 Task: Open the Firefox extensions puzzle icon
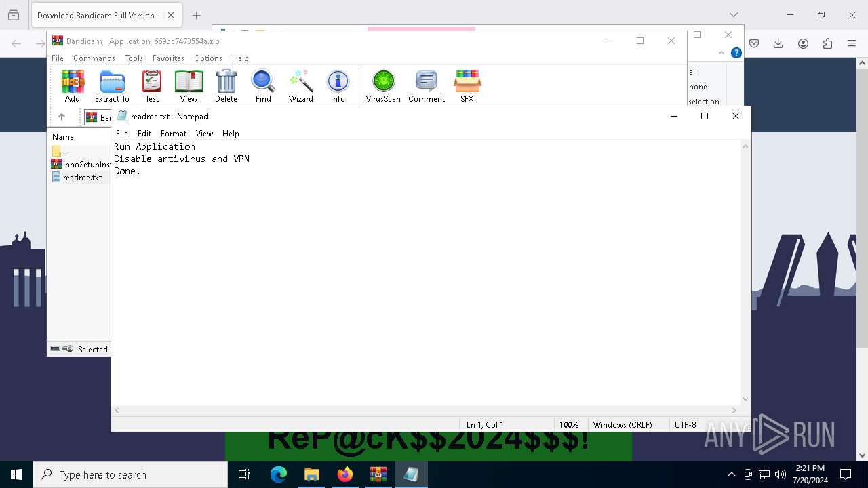click(827, 43)
